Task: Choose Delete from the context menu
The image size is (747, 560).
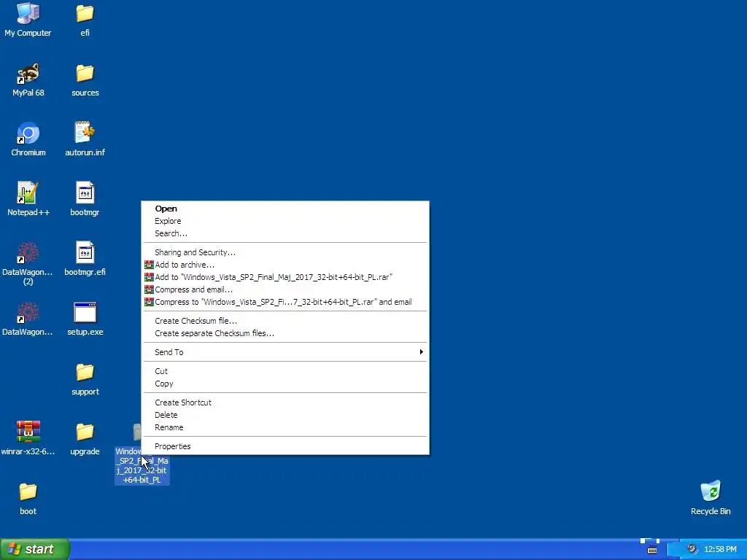Action: tap(285, 415)
